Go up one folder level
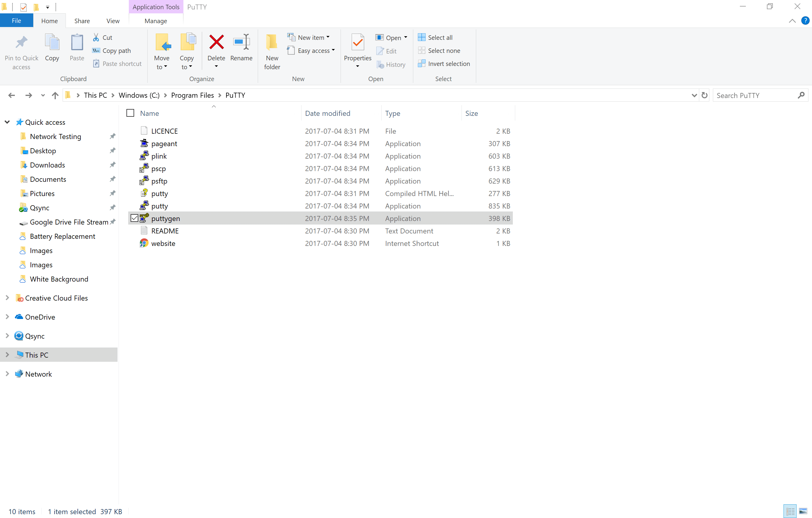812x518 pixels. pyautogui.click(x=55, y=96)
